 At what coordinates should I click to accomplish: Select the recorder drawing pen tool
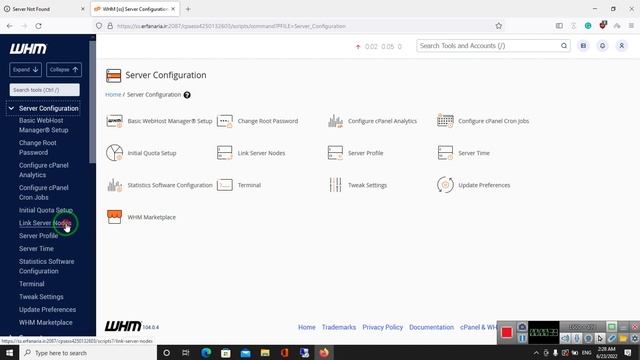tap(611, 338)
